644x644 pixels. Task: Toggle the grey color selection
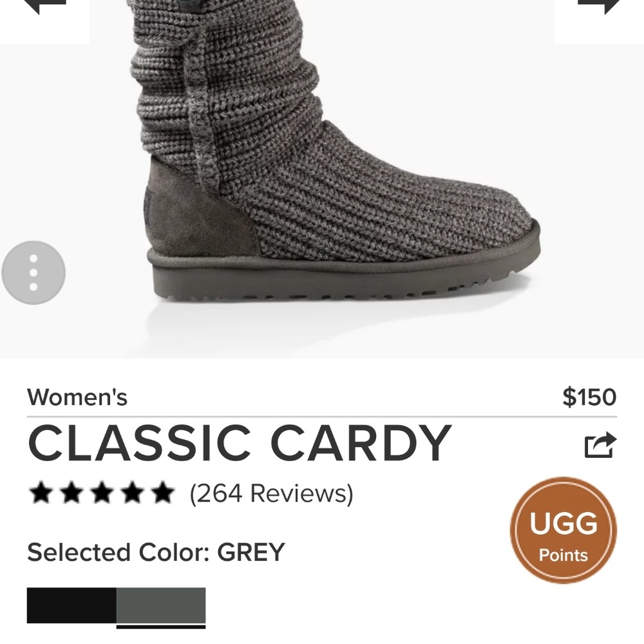160,605
